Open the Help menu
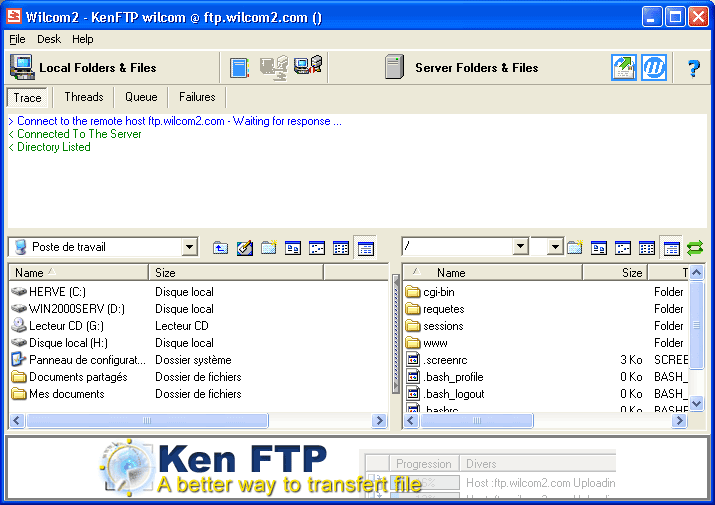This screenshot has width=715, height=505. (83, 39)
